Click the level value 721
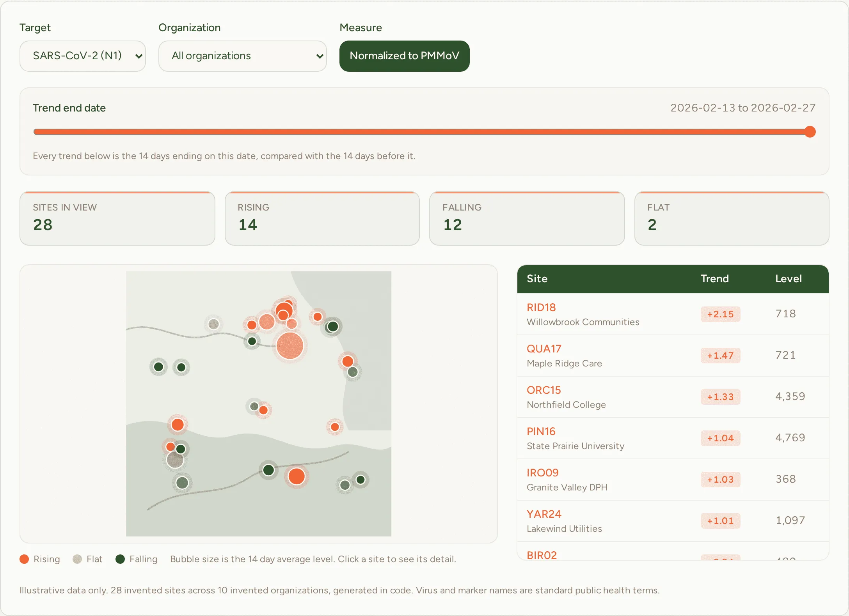The width and height of the screenshot is (849, 616). 785,355
